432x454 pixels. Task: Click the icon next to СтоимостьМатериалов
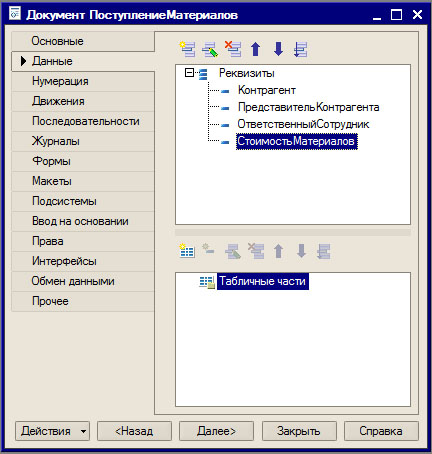(x=225, y=142)
